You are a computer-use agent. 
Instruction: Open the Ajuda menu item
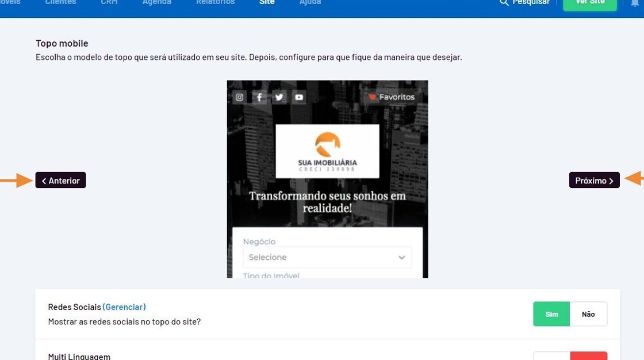pos(310,3)
